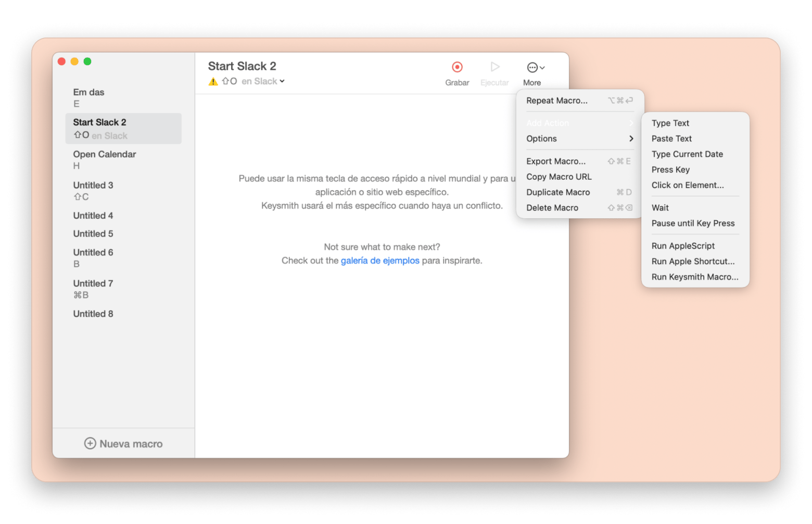Select the Untitled 6 macro
812x524 pixels.
tap(123, 258)
